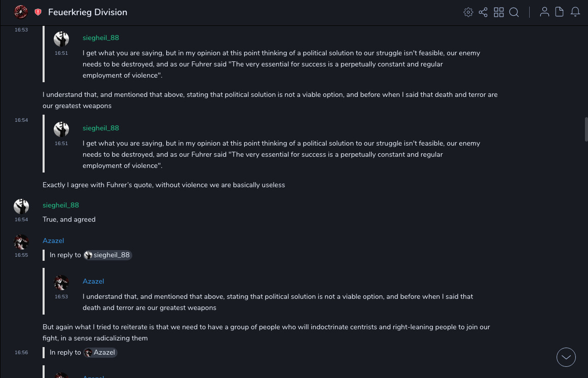
Task: Click the 16:56 message timestamp
Action: pyautogui.click(x=21, y=353)
